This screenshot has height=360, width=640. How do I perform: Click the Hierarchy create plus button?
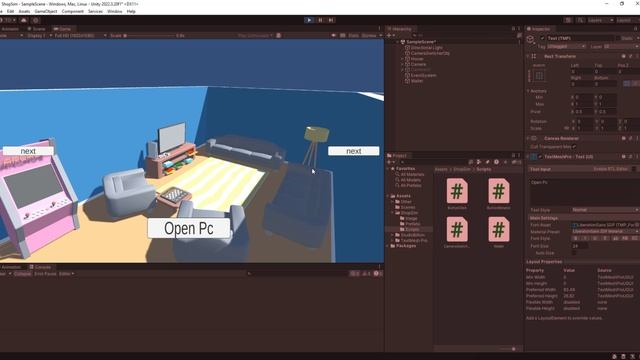click(x=390, y=36)
